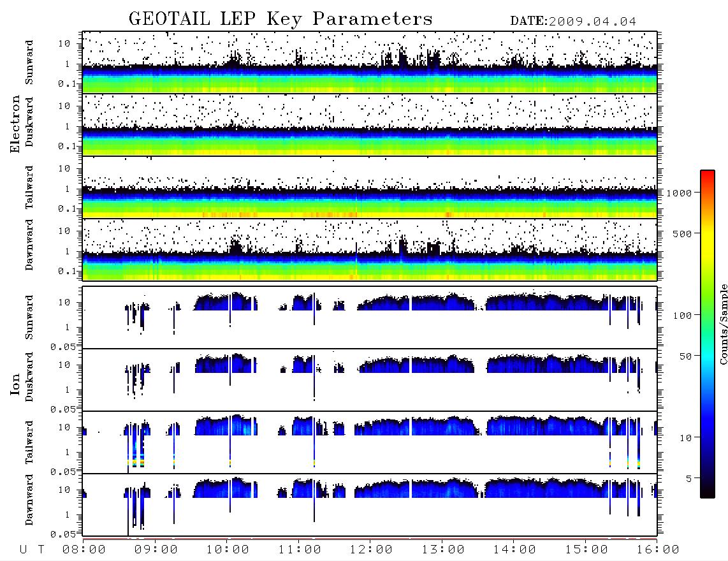Click the GEOTAIL LEP Key Parameters title
This screenshot has height=561, width=728.
click(280, 19)
